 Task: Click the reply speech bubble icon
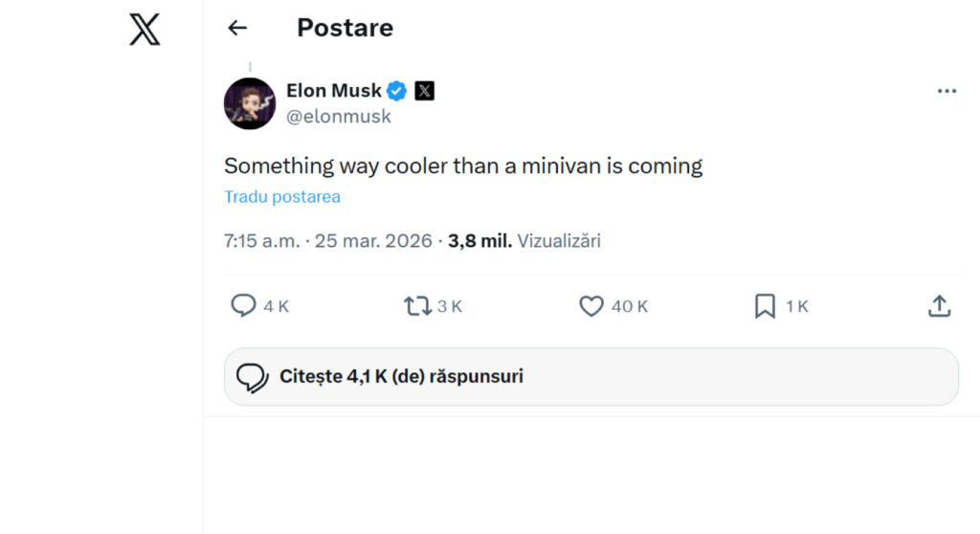pos(244,306)
